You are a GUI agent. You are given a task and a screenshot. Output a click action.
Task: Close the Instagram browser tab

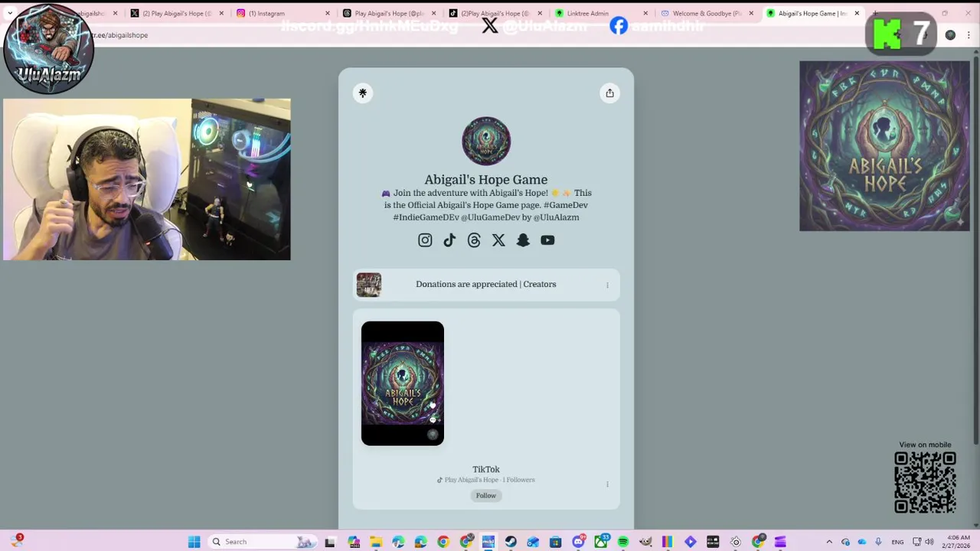[x=328, y=13]
